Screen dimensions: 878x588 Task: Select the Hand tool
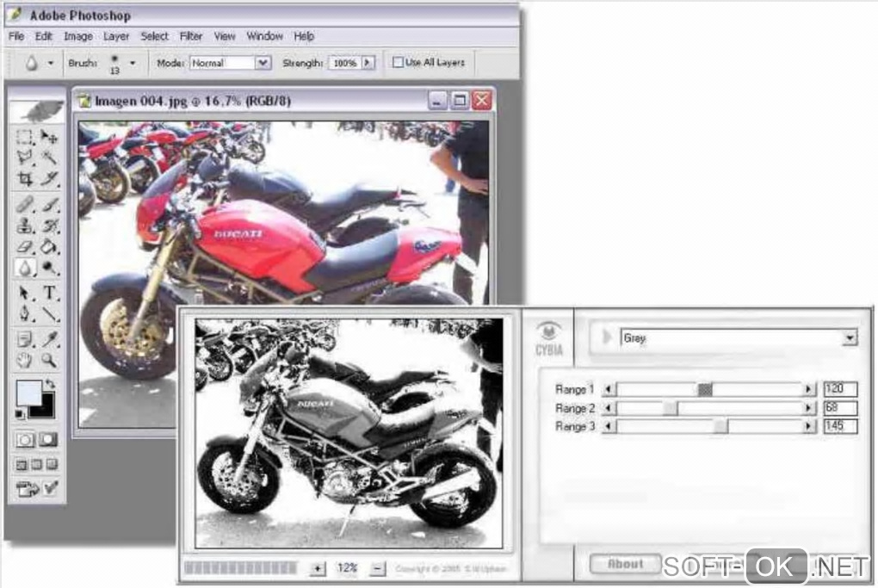pos(24,360)
